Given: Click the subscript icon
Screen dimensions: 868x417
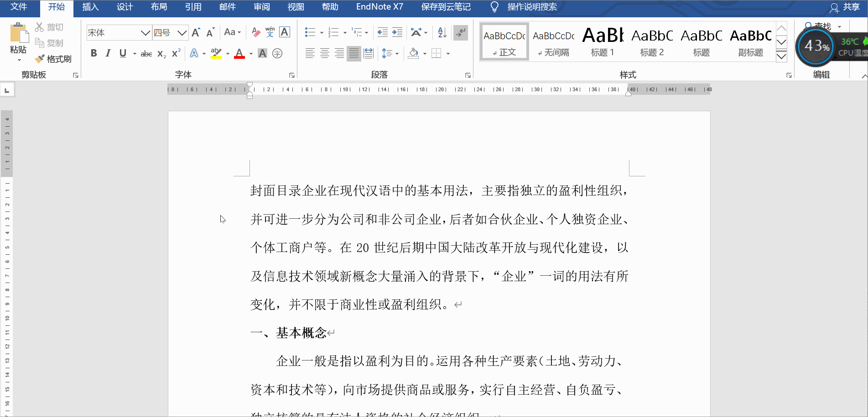Looking at the screenshot, I should tap(161, 53).
